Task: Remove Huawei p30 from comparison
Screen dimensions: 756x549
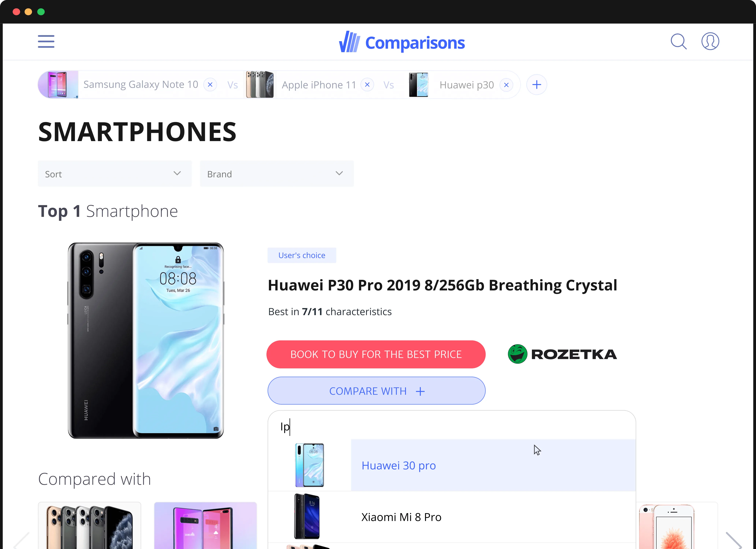Action: [506, 85]
